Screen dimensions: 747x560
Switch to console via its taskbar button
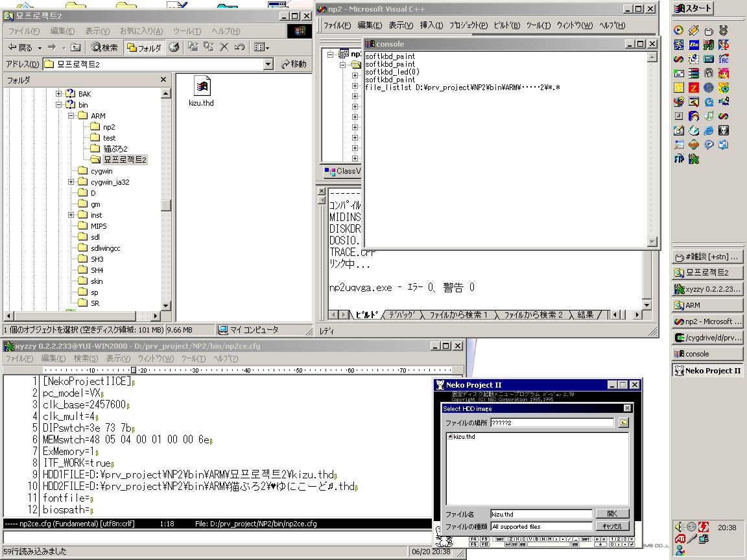click(707, 354)
